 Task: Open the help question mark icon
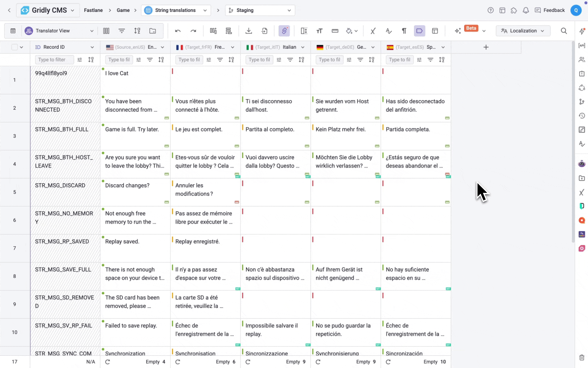coord(490,10)
